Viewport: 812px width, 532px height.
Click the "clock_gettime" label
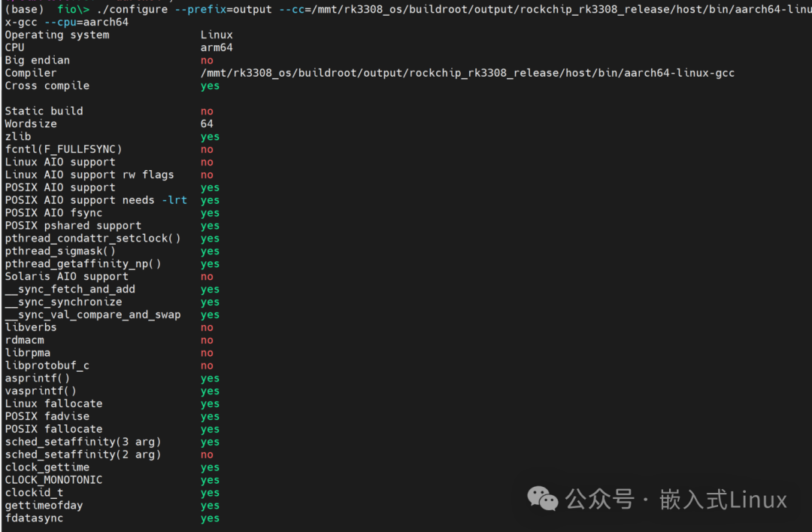click(47, 467)
